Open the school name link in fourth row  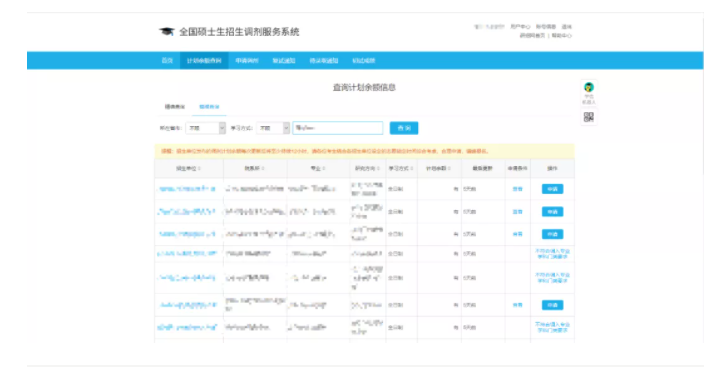187,253
